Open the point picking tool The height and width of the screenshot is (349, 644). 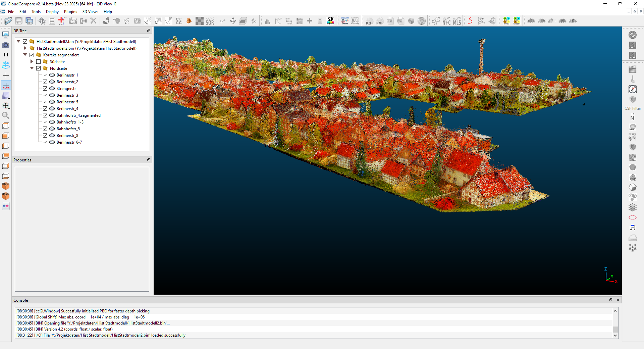[42, 21]
